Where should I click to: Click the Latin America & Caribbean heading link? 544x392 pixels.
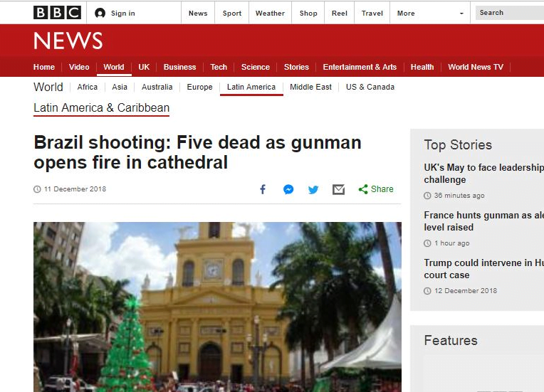(101, 108)
